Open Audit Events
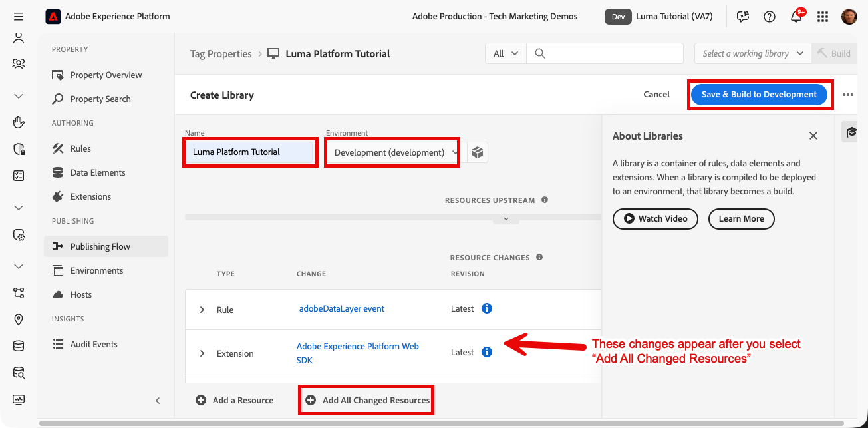This screenshot has width=868, height=428. tap(106, 344)
